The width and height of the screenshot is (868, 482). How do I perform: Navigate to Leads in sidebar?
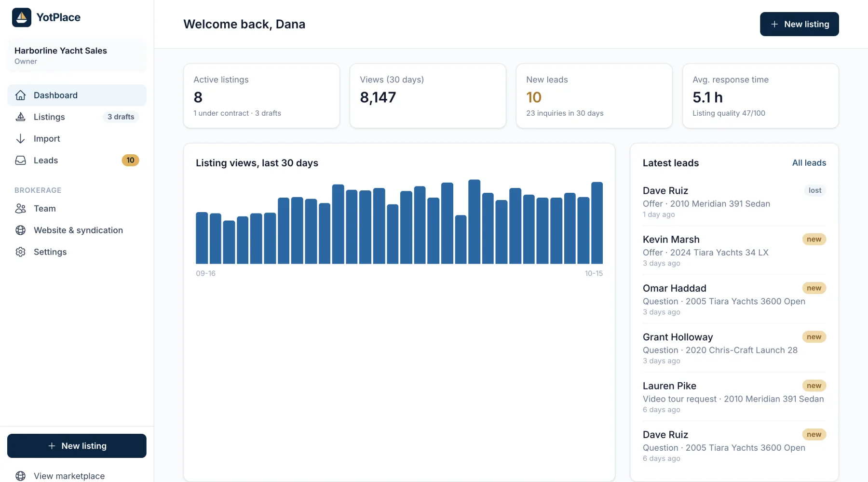coord(77,161)
